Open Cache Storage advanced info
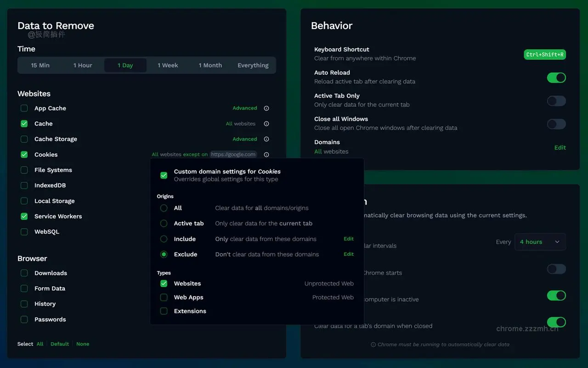Image resolution: width=588 pixels, height=368 pixels. point(266,139)
